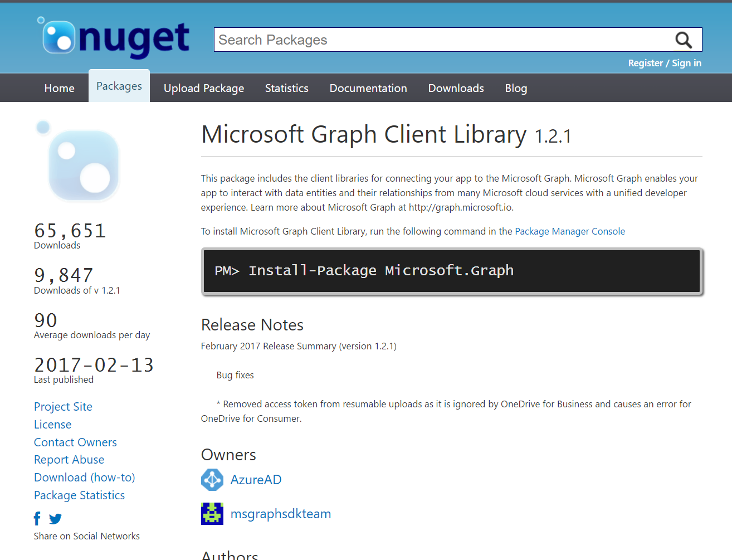Click the Download (how-to) link

click(x=85, y=478)
